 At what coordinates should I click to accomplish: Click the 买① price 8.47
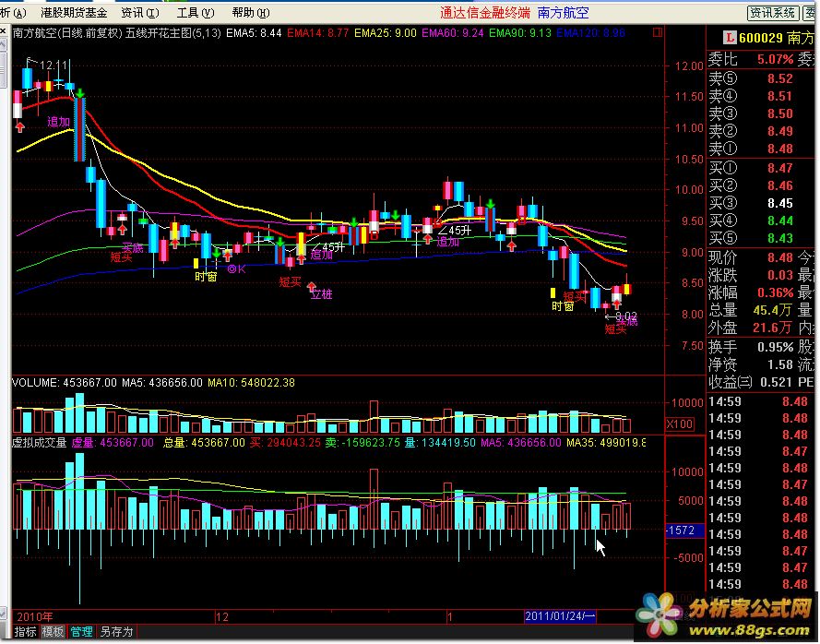(x=779, y=169)
